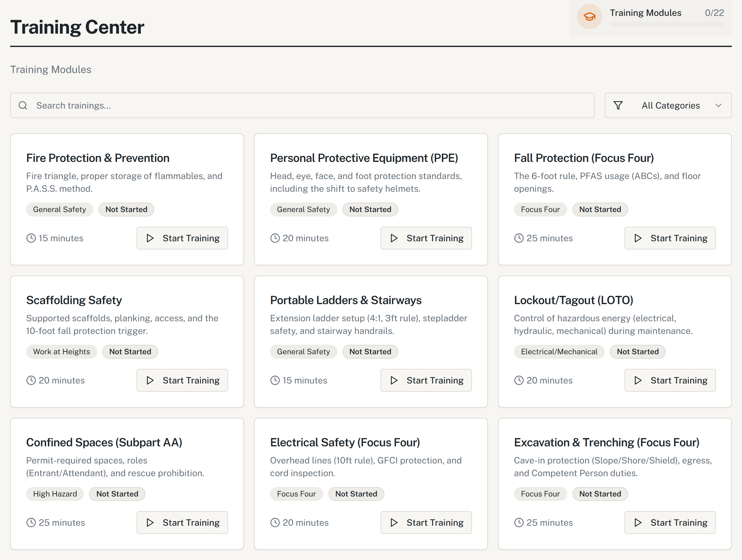Open the Lockout/Tagout (LOTO) title
Viewport: 742px width, 560px height.
(574, 300)
